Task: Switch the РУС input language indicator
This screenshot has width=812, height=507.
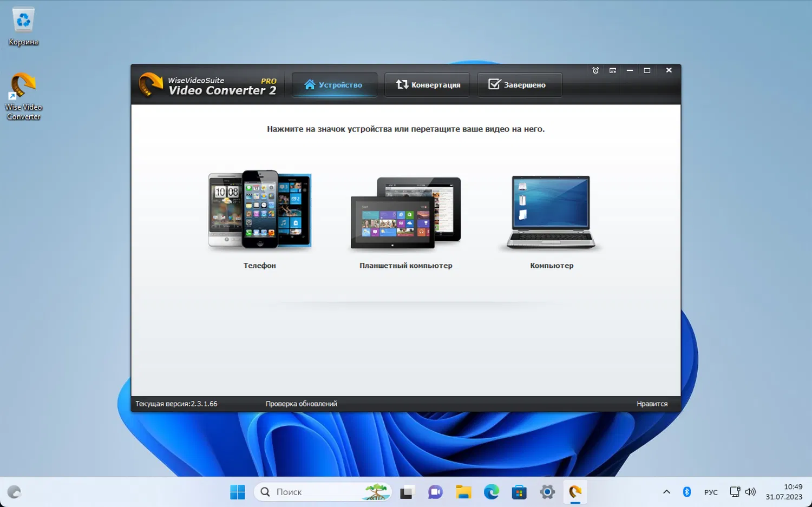Action: pos(711,492)
